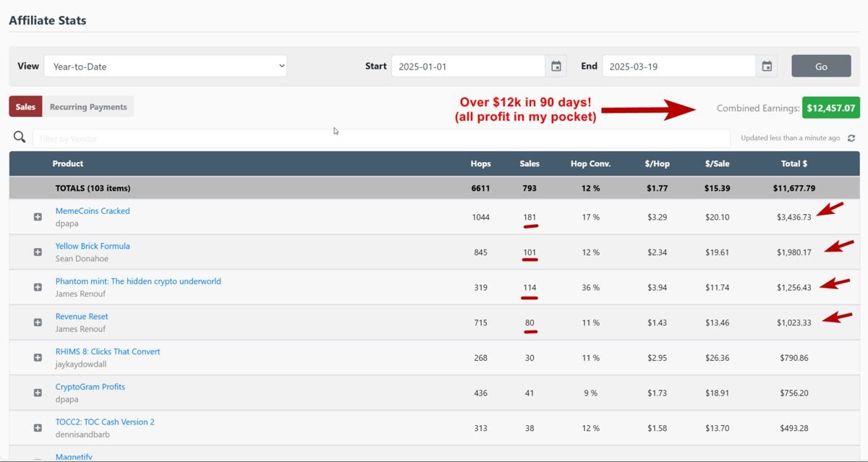Click the Start date input field
868x462 pixels.
click(x=468, y=67)
